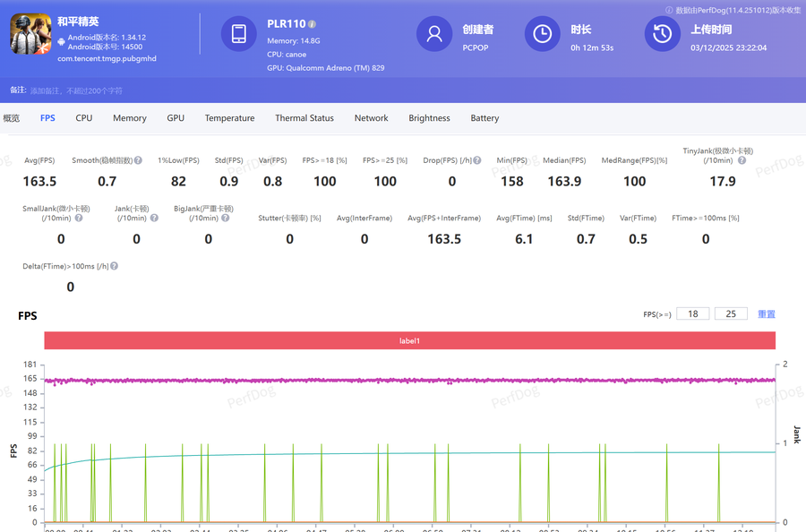Open help icon beside Smooth(稳帧指数)

(139, 160)
